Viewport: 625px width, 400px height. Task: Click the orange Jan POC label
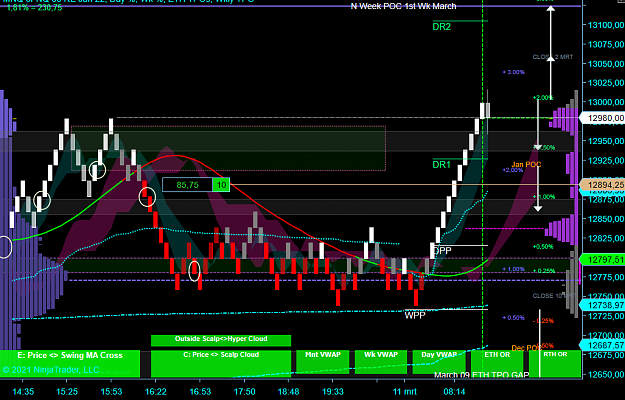(x=526, y=165)
